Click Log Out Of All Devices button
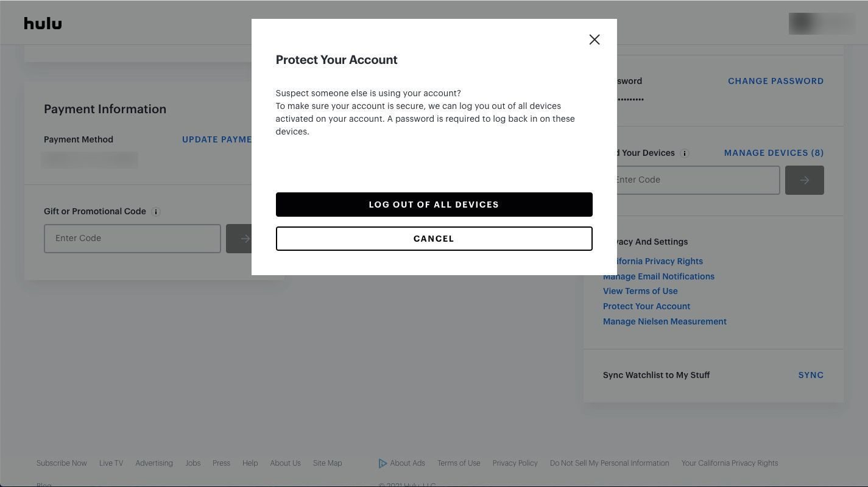 434,205
